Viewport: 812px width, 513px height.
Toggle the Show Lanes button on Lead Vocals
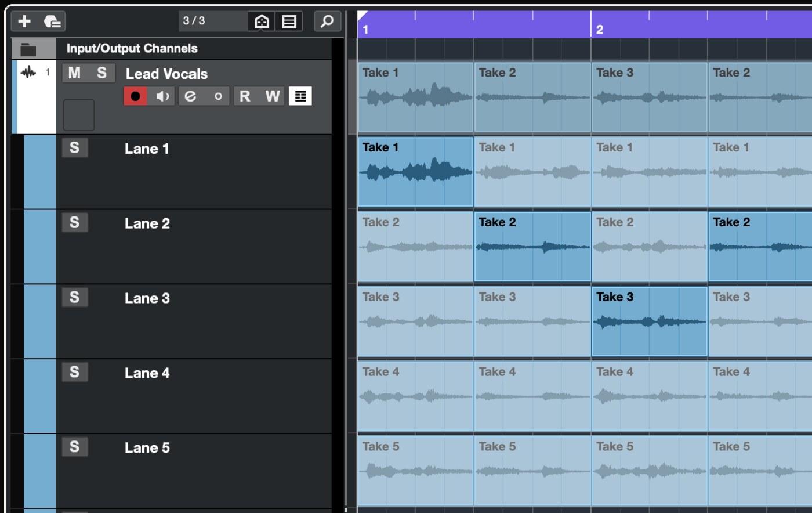pyautogui.click(x=300, y=96)
